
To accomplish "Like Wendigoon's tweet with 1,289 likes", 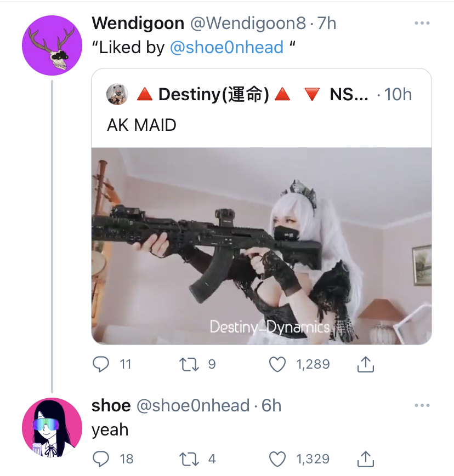I will tap(277, 364).
